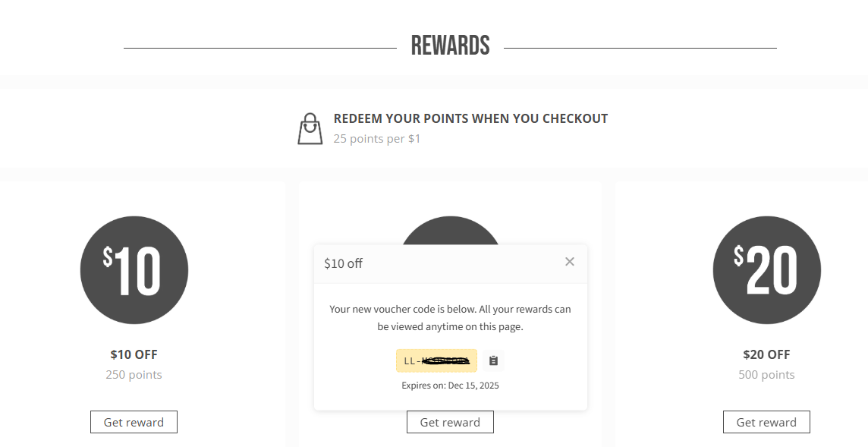Click middle Get reward button under popup
The width and height of the screenshot is (868, 447).
click(450, 422)
